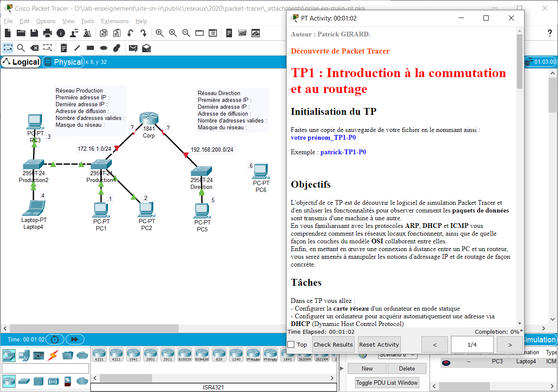Toggle the Top checkbox

point(291,344)
